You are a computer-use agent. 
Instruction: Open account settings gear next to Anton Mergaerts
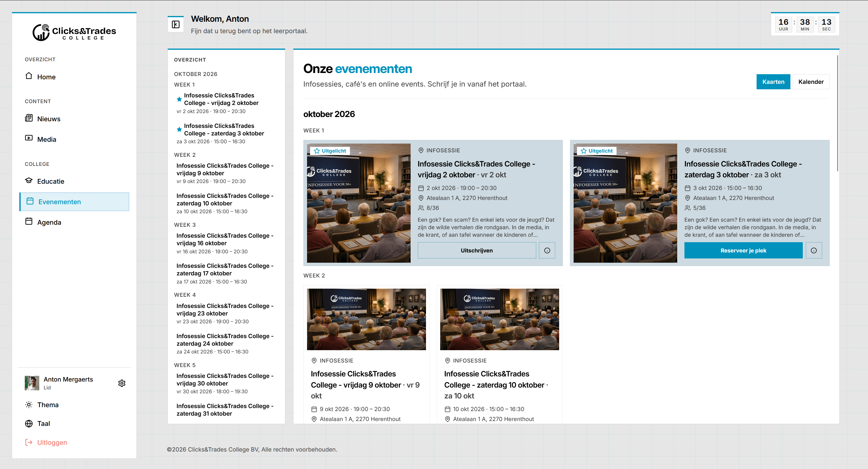[122, 383]
